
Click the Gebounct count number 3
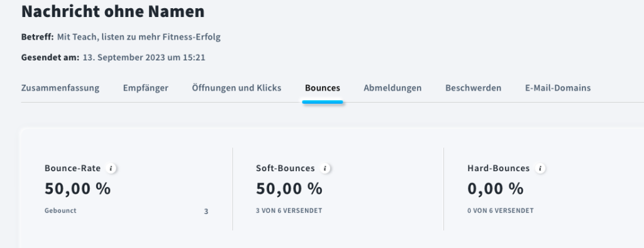coord(206,211)
